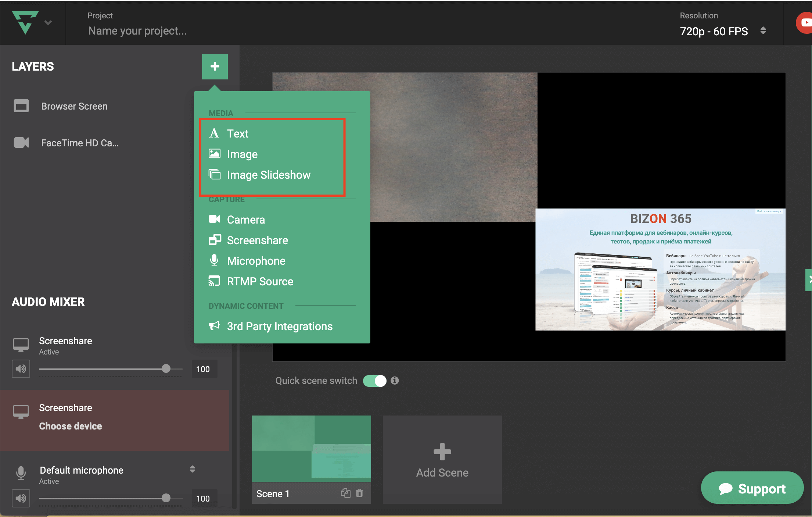Image resolution: width=812 pixels, height=517 pixels.
Task: Click the Screenshare volume slider handle
Action: pos(166,368)
